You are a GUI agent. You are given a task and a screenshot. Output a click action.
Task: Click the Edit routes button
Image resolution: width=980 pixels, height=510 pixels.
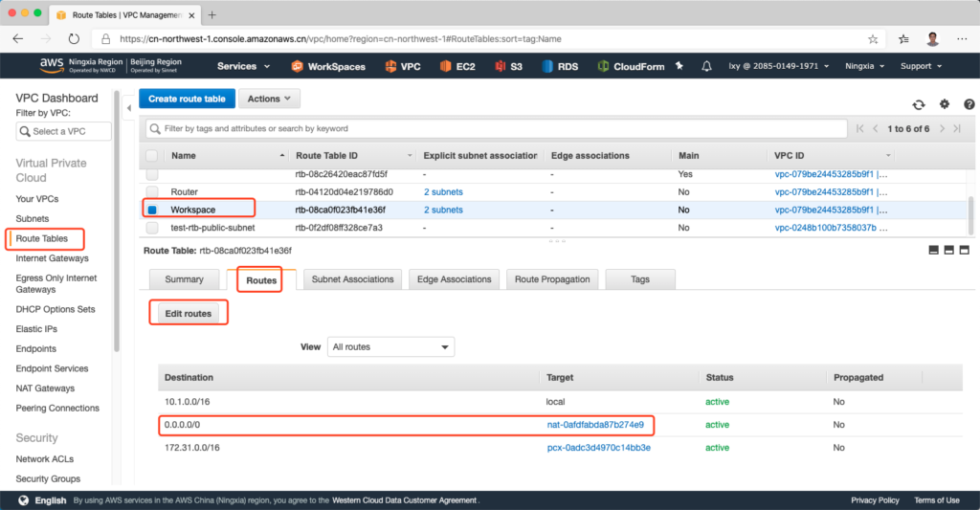(189, 313)
